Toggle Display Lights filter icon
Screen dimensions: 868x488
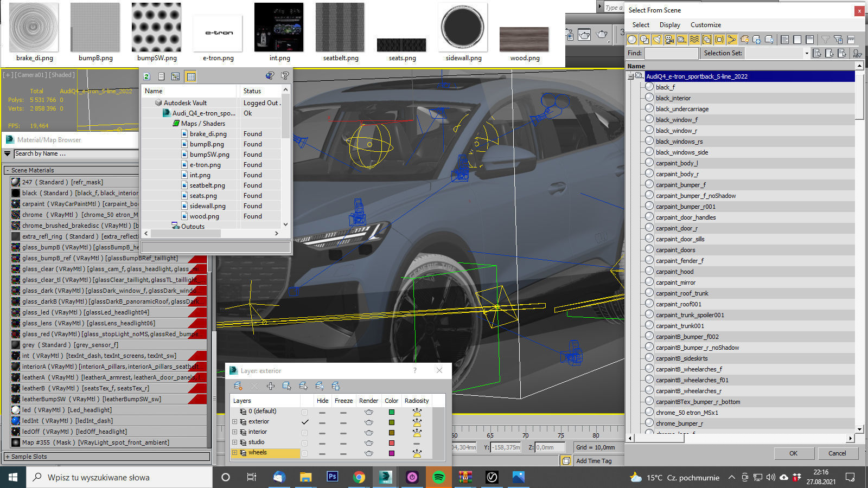(x=657, y=40)
